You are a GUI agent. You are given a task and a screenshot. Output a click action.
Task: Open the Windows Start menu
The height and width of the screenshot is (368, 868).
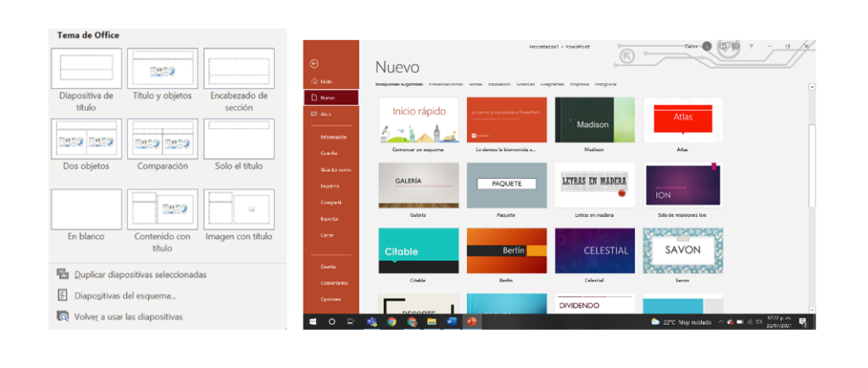coord(314,321)
